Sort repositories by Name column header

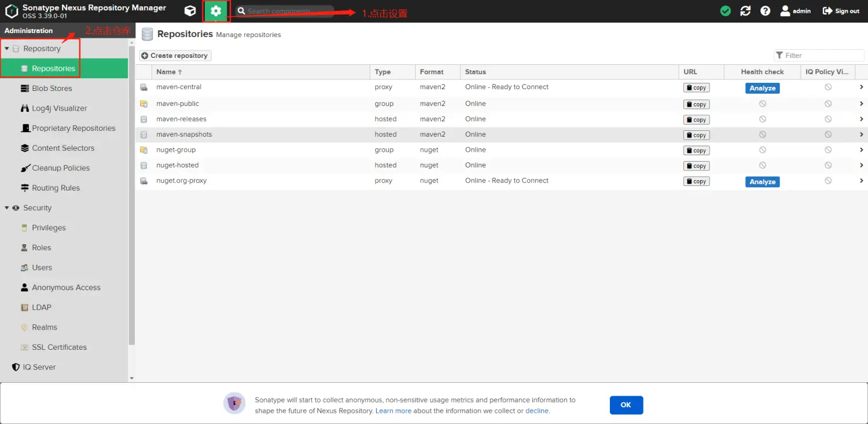coord(166,72)
